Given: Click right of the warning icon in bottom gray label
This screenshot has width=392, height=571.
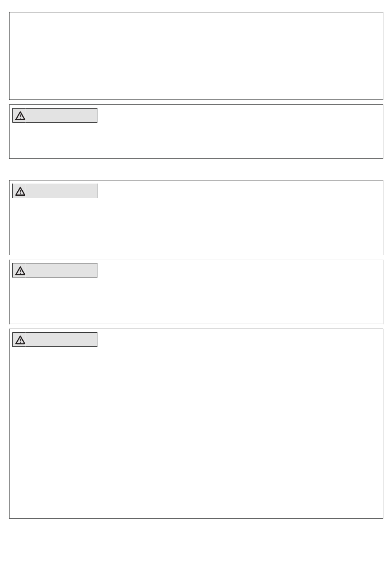Looking at the screenshot, I should (61, 340).
